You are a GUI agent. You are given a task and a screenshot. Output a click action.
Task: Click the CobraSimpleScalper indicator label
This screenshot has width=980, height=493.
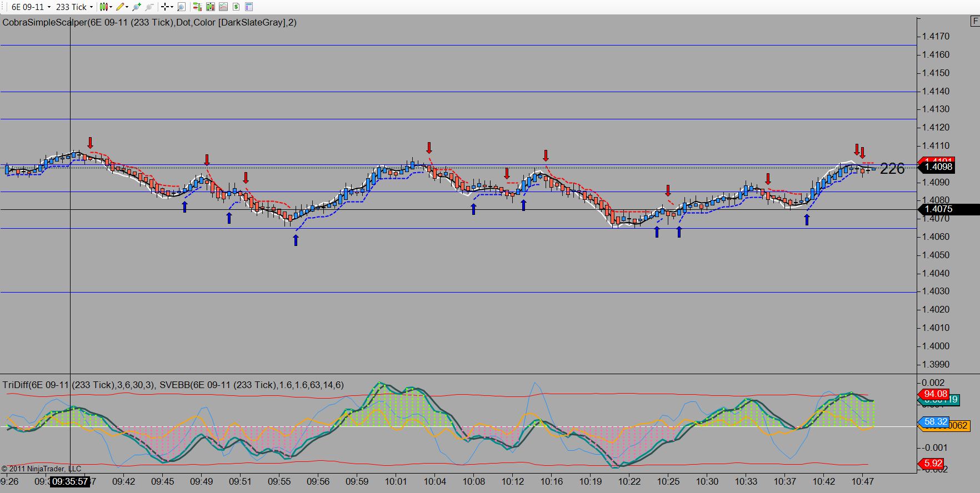point(149,22)
